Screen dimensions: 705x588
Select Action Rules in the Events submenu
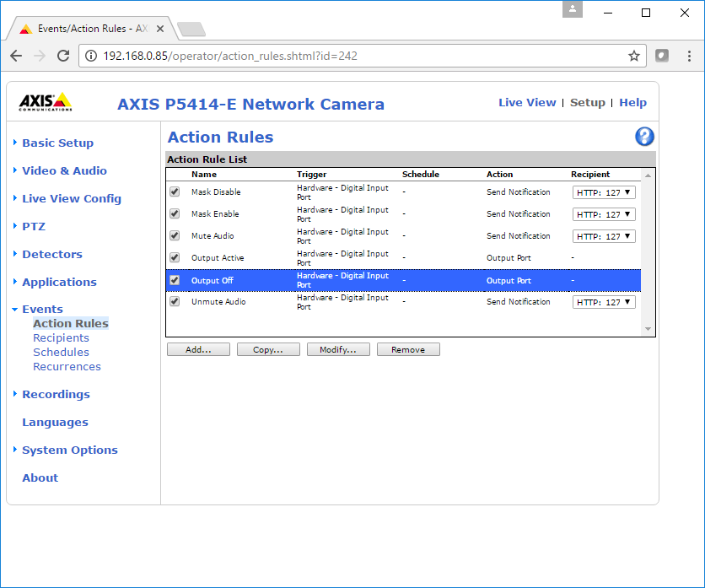tap(71, 323)
